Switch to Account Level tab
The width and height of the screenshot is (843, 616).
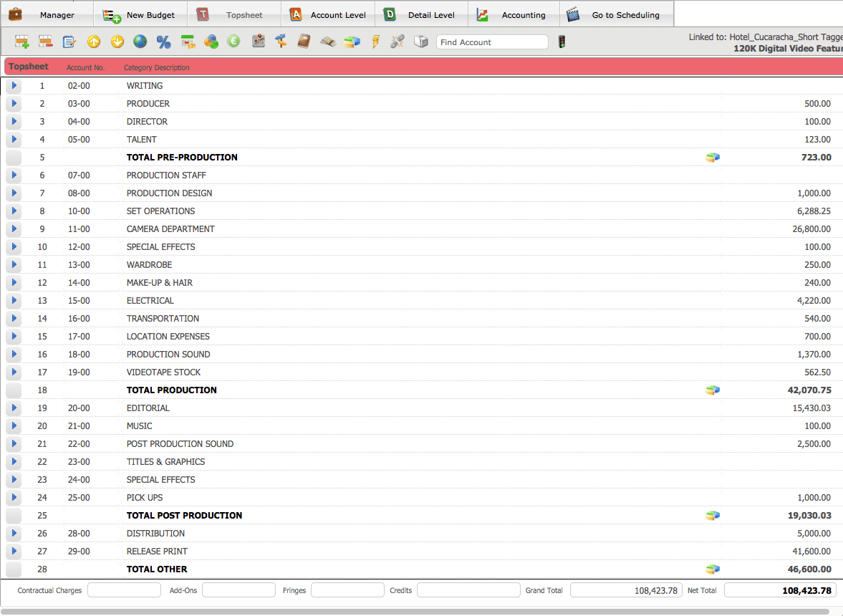pos(328,14)
